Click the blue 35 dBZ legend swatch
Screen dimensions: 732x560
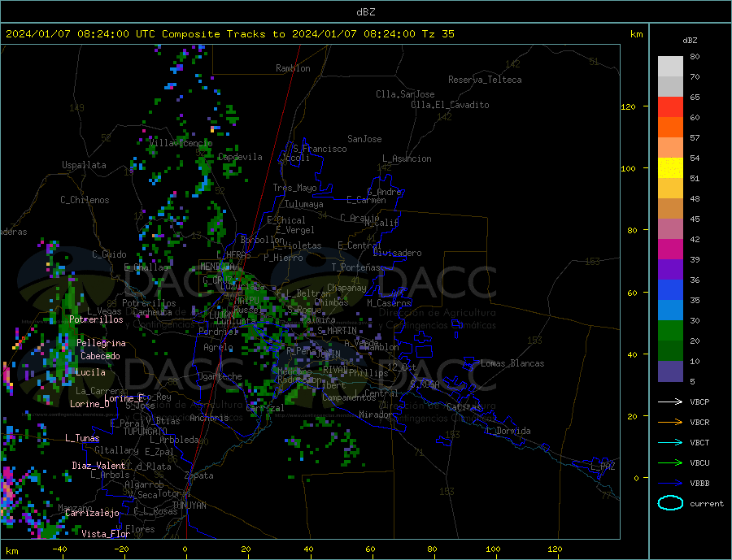(x=670, y=290)
